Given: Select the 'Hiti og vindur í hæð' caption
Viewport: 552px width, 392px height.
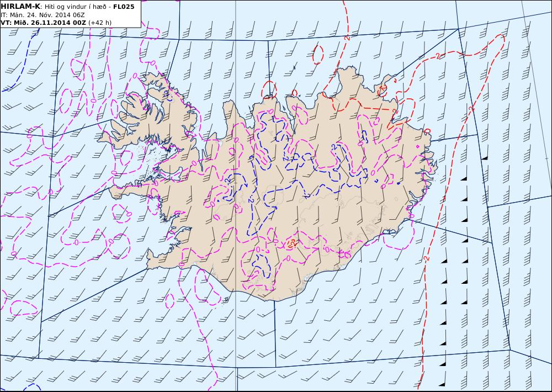Looking at the screenshot, I should tap(75, 7).
